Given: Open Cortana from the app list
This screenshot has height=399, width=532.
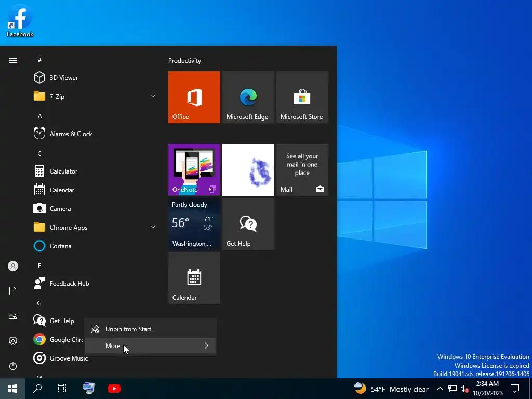Looking at the screenshot, I should coord(95,246).
